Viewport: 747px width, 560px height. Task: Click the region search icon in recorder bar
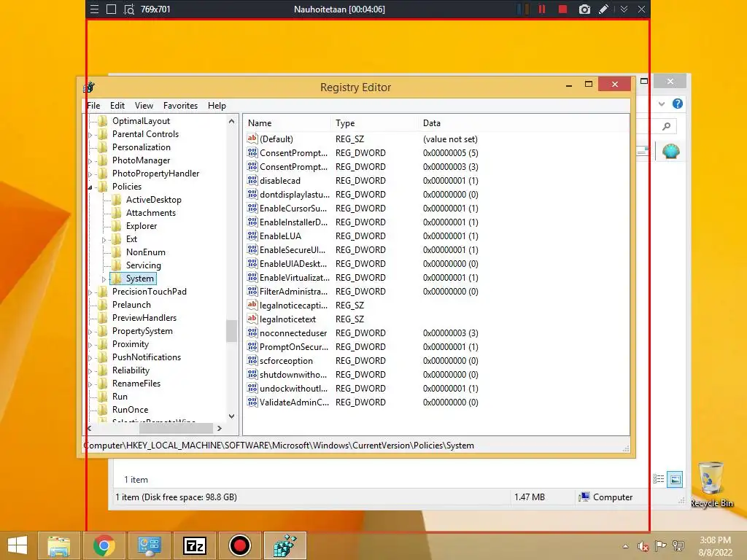point(128,9)
